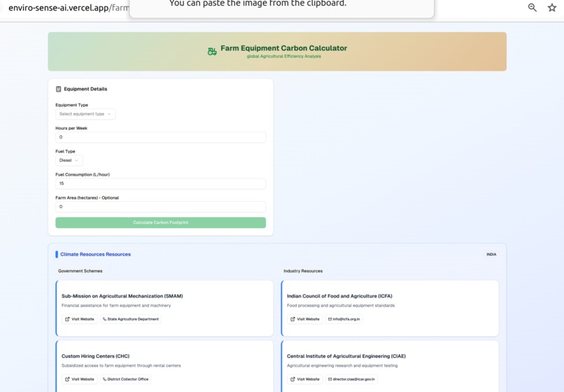Click Farm Equipment Carbon Calculator title
Viewport: 564px width, 392px height.
tap(284, 48)
